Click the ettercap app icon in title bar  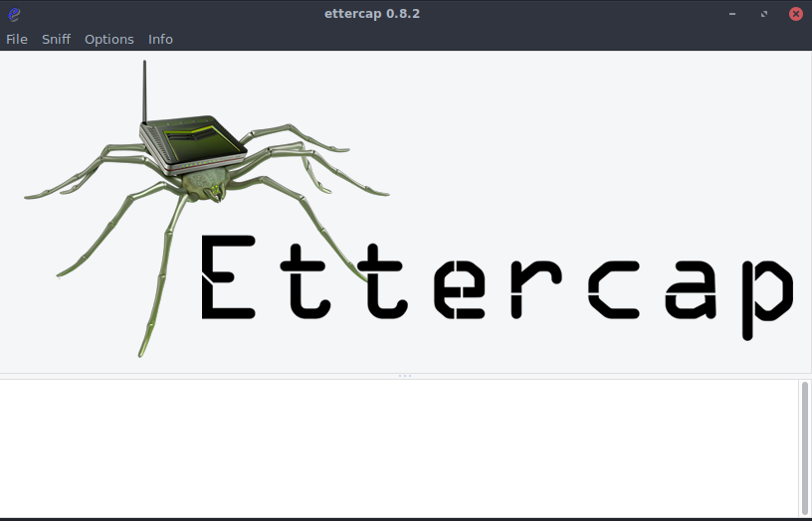coord(14,14)
